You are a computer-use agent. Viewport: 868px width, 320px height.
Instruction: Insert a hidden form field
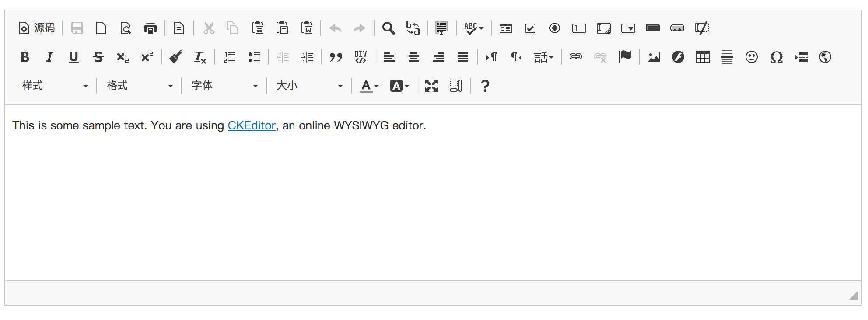pos(702,28)
